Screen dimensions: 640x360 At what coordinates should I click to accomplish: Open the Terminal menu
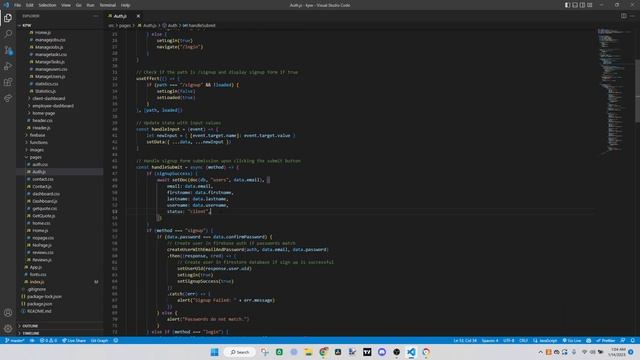coord(108,5)
